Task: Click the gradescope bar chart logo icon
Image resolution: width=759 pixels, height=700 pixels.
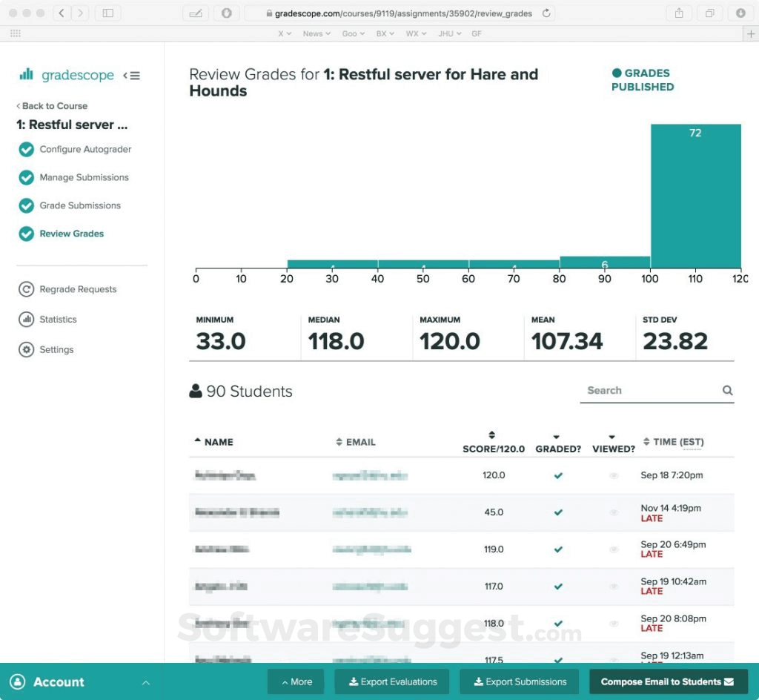Action: pyautogui.click(x=27, y=75)
